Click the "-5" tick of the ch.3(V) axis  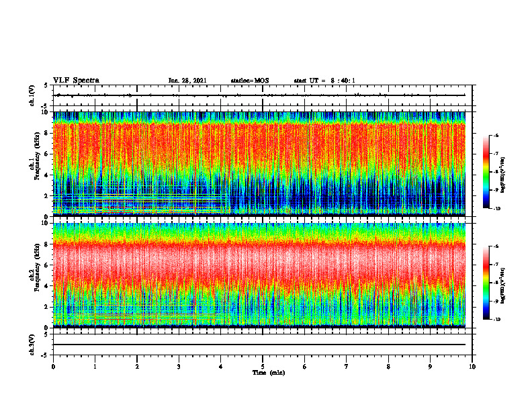(46, 355)
